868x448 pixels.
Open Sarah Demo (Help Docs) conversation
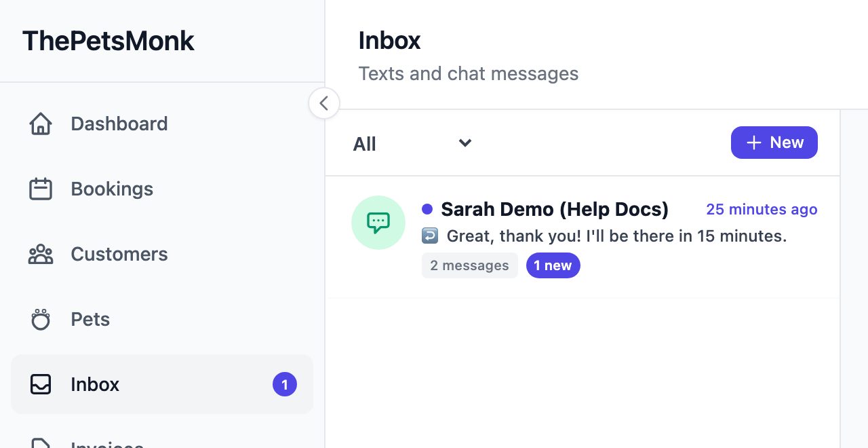pos(583,237)
